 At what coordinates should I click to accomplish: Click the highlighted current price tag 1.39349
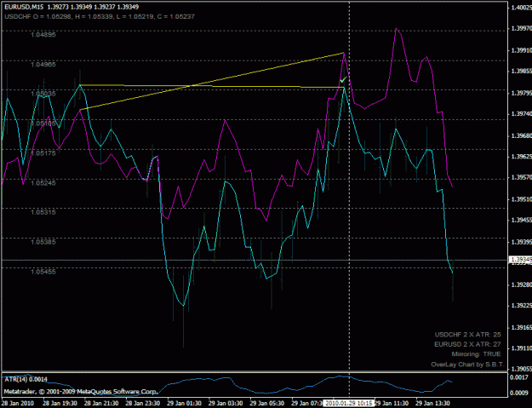click(520, 260)
